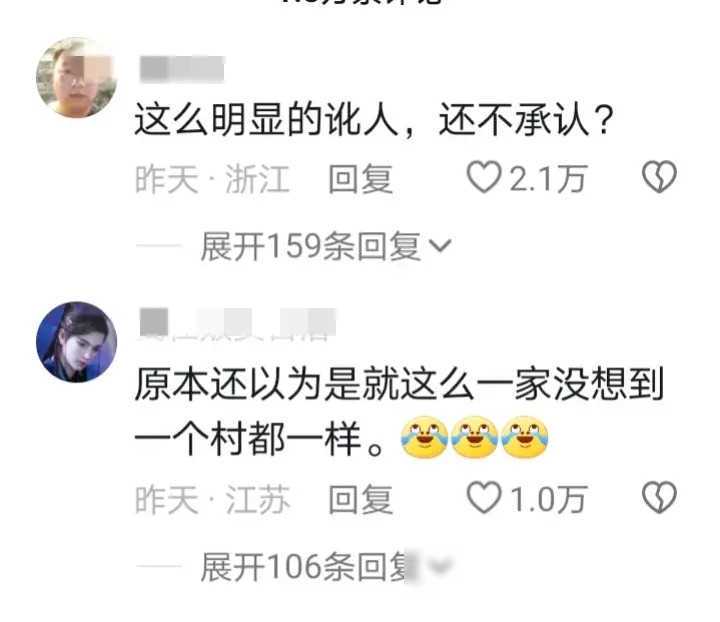Like the Zhejiang comment with heart icon
720x622 pixels.
[x=484, y=177]
